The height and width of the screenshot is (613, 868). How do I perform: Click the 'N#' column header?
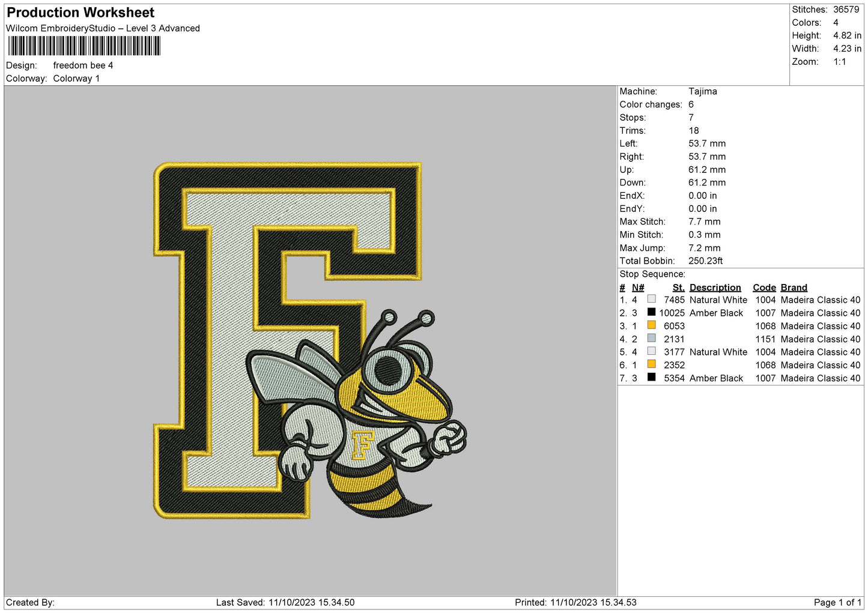638,288
